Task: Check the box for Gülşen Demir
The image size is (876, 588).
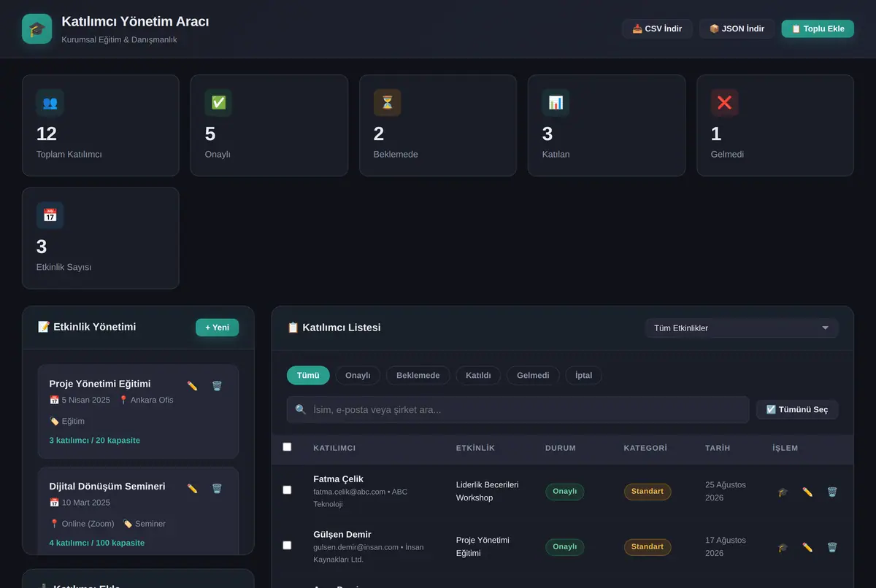Action: click(x=287, y=546)
